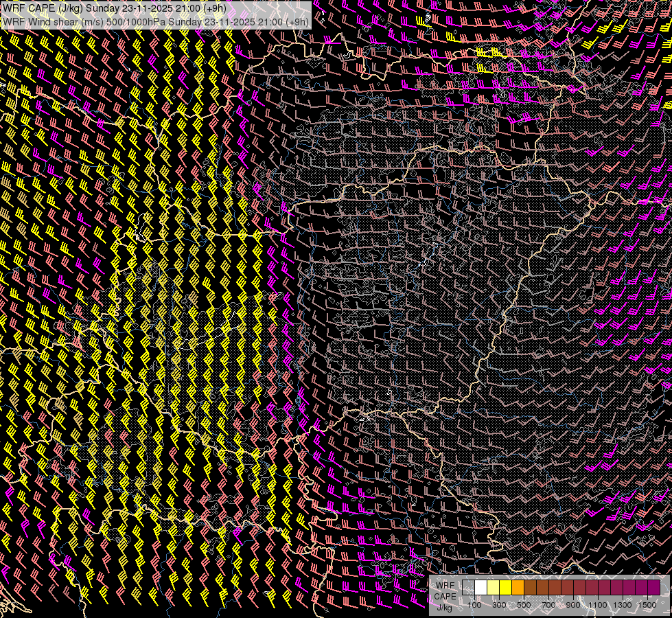Click the 100 label on the CAPE scale
This screenshot has width=672, height=618.
pos(474,604)
